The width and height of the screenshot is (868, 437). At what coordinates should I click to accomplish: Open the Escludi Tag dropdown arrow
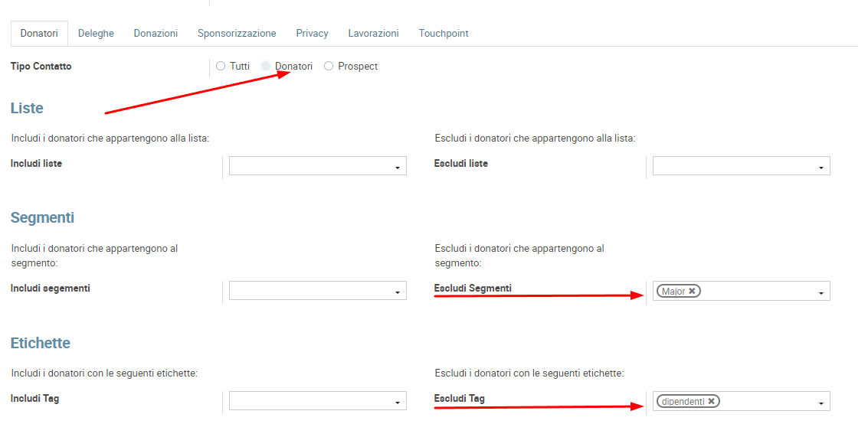pyautogui.click(x=821, y=403)
